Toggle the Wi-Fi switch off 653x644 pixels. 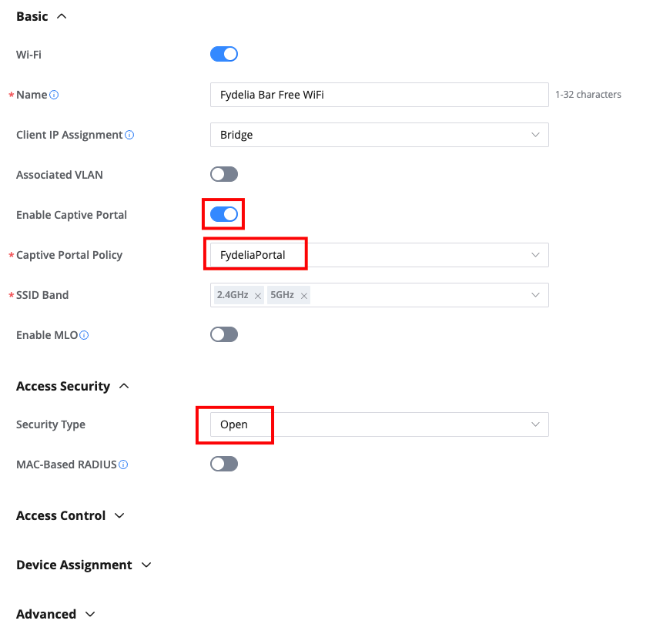[x=224, y=54]
